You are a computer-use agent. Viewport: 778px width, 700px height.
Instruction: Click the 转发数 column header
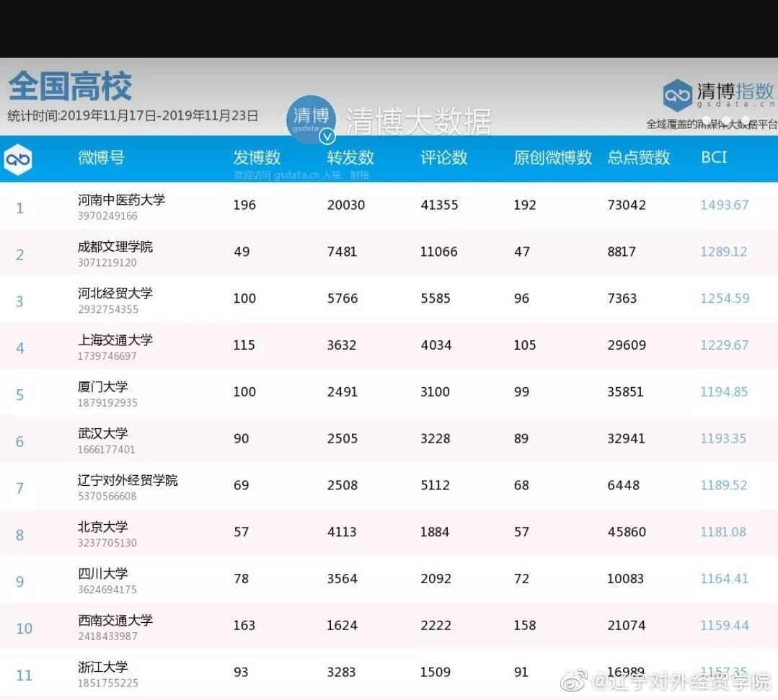point(350,157)
